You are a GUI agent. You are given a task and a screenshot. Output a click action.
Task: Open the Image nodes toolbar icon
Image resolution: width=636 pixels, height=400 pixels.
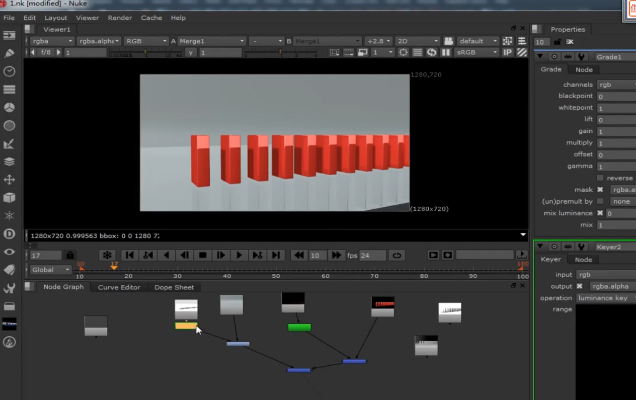(9, 34)
